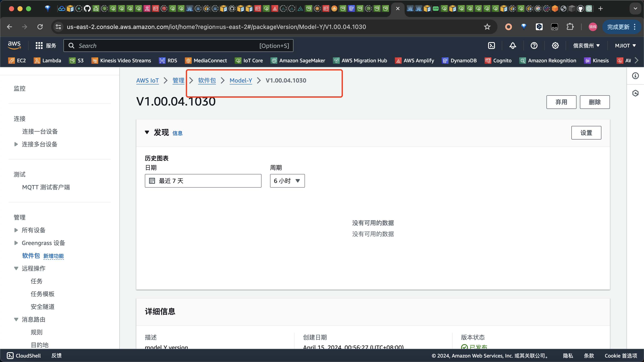Open MQTT 测试客户端 sidebar item
The width and height of the screenshot is (644, 362).
point(46,187)
